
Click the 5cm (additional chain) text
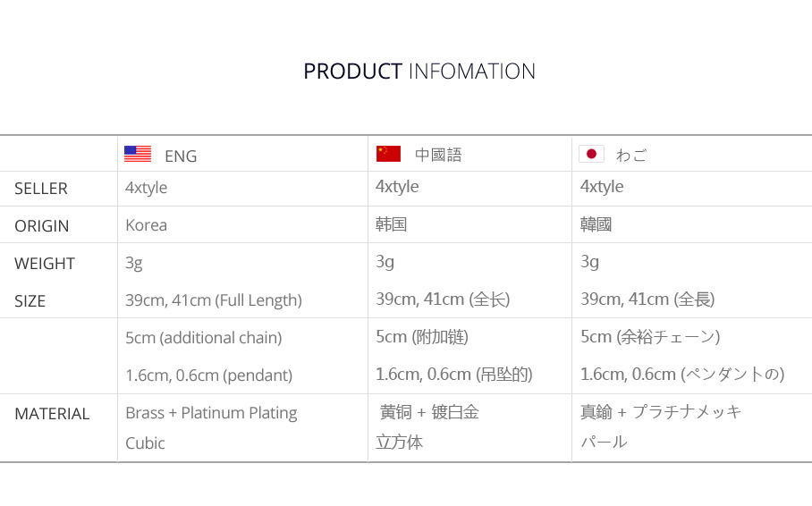[204, 338]
